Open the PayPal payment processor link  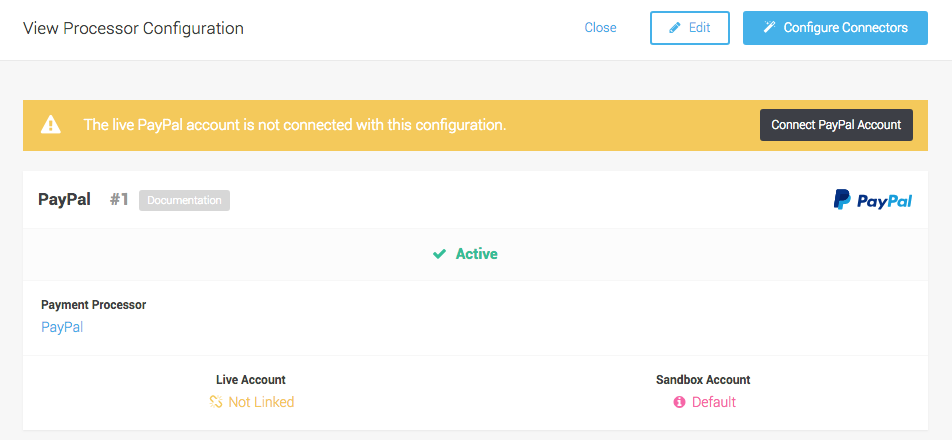tap(62, 327)
